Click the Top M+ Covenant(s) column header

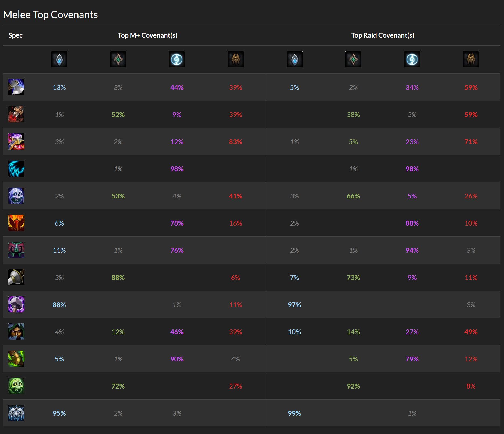[147, 35]
